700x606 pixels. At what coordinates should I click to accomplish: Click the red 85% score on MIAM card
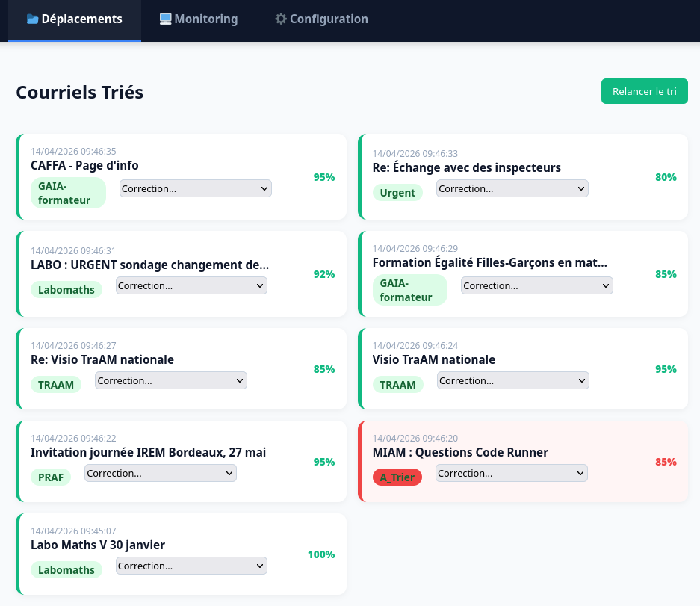click(x=665, y=462)
